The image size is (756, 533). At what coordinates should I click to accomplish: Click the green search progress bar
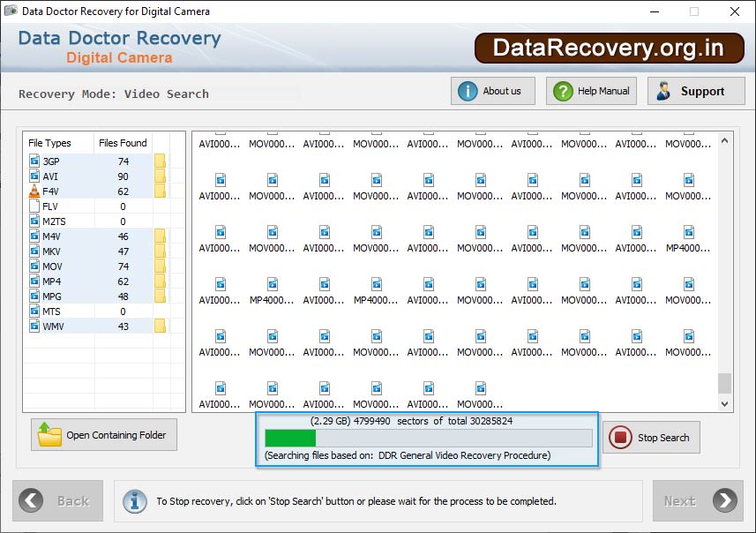pos(428,438)
